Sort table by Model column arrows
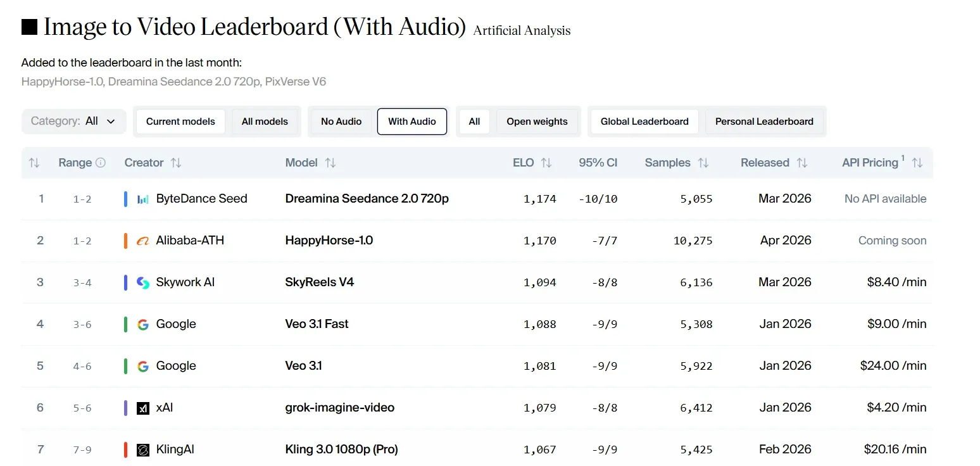 [330, 163]
